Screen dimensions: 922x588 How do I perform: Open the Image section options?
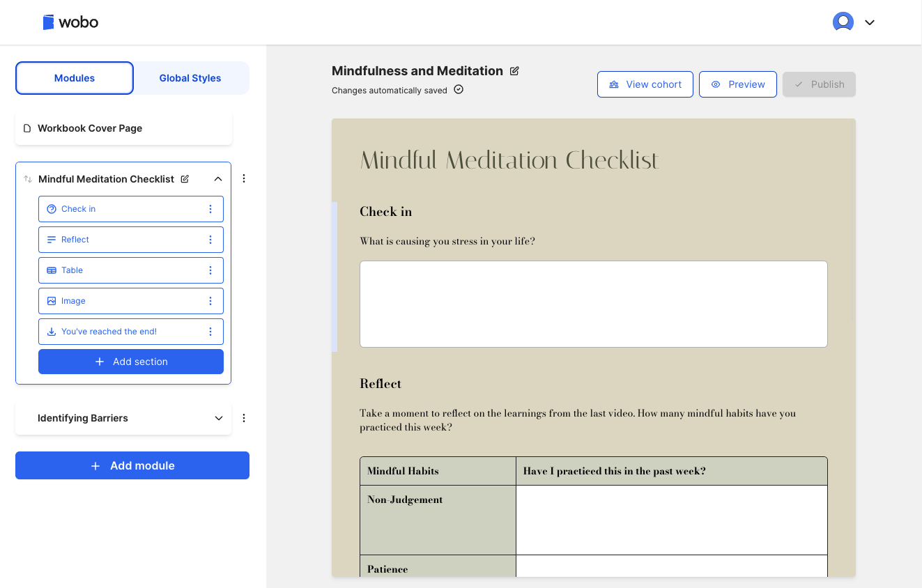[x=210, y=301]
